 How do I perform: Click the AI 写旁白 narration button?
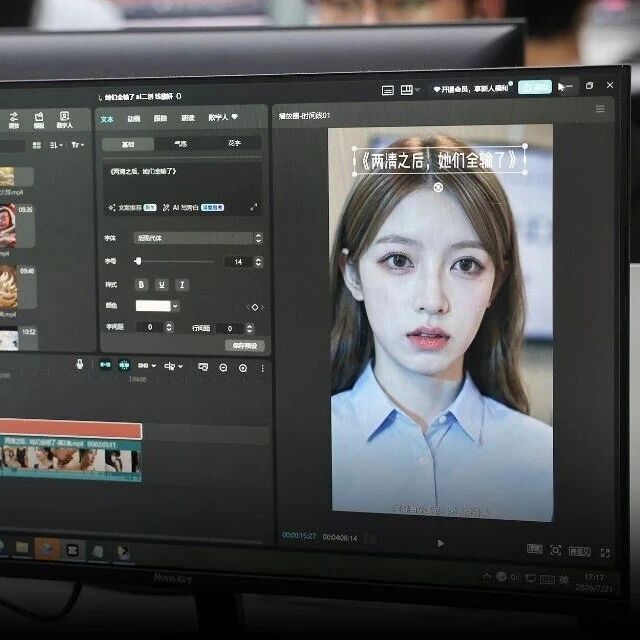(x=193, y=207)
